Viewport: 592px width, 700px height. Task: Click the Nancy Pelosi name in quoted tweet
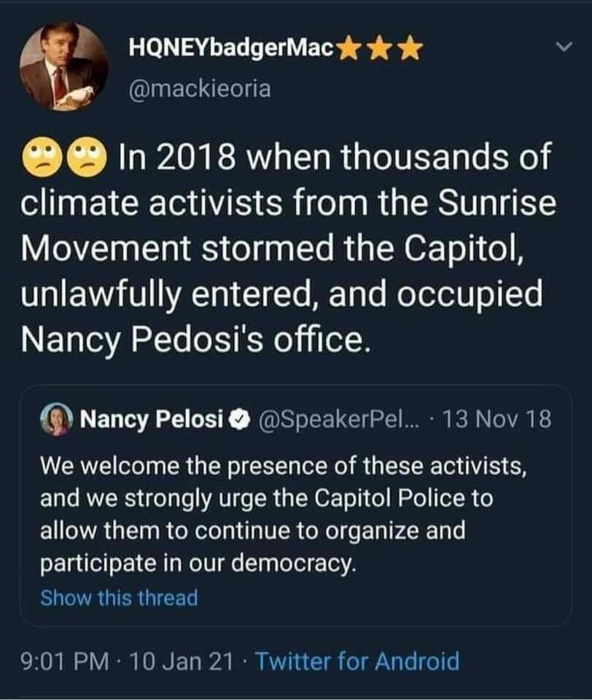[152, 420]
